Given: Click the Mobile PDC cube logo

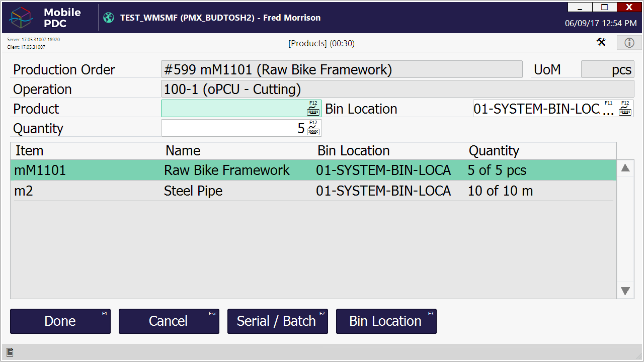Looking at the screenshot, I should click(x=21, y=18).
